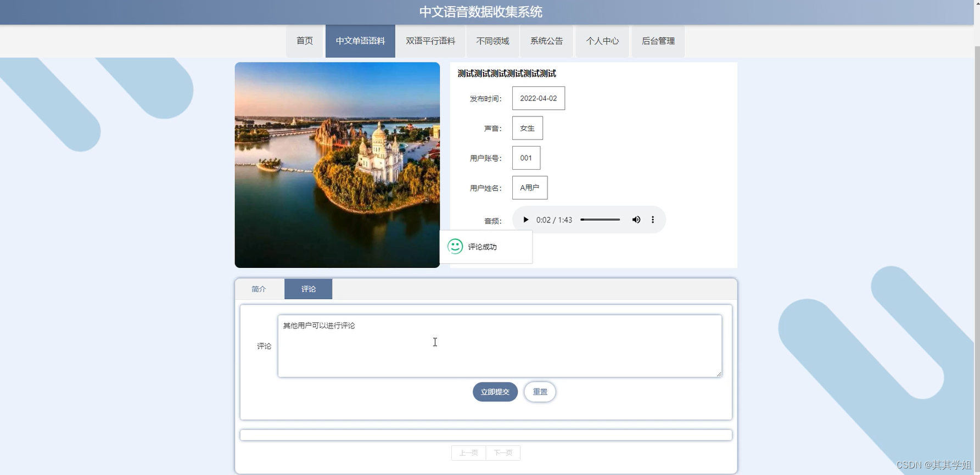This screenshot has width=980, height=475.
Task: Play the audio clip
Action: point(525,220)
